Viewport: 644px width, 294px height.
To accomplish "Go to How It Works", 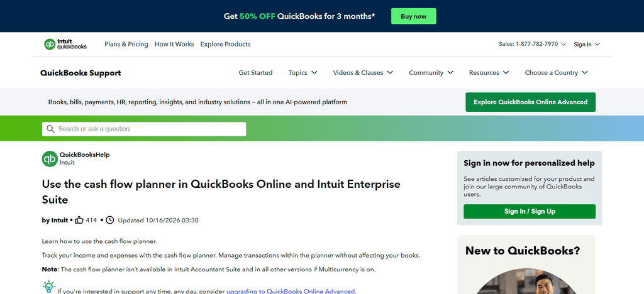I will tap(174, 44).
